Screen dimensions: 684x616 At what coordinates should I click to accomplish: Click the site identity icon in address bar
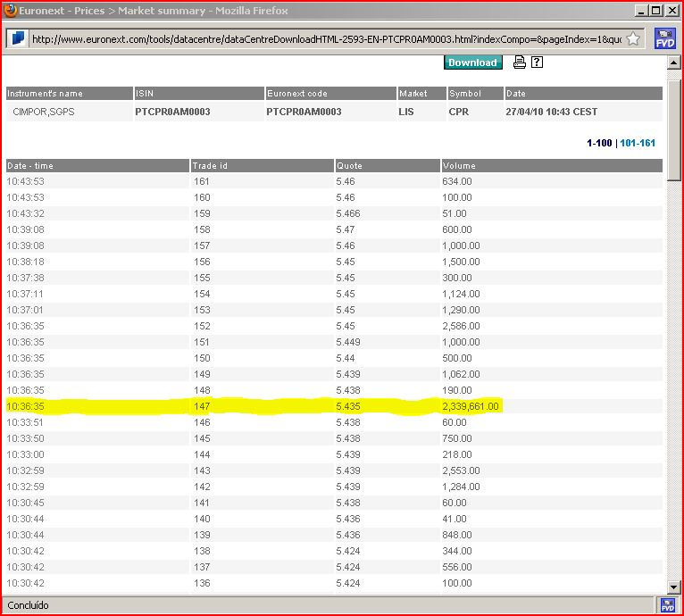click(18, 38)
